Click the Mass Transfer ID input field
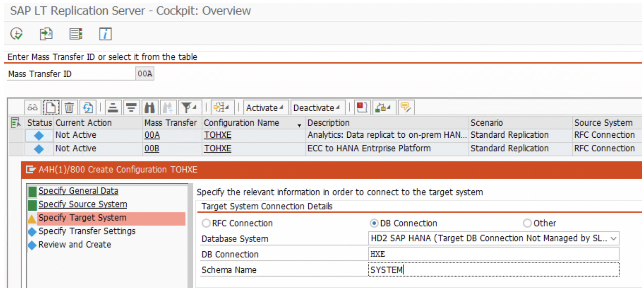644x291 pixels. [145, 74]
